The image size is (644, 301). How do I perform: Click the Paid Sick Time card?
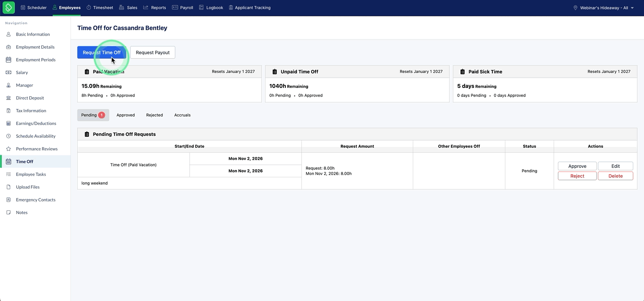[x=545, y=84]
